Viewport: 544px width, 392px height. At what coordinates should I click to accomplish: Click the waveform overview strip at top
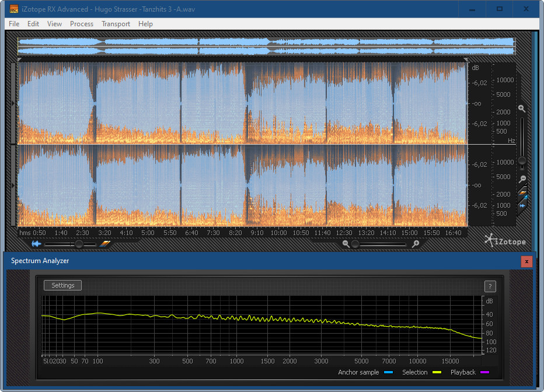pos(266,47)
